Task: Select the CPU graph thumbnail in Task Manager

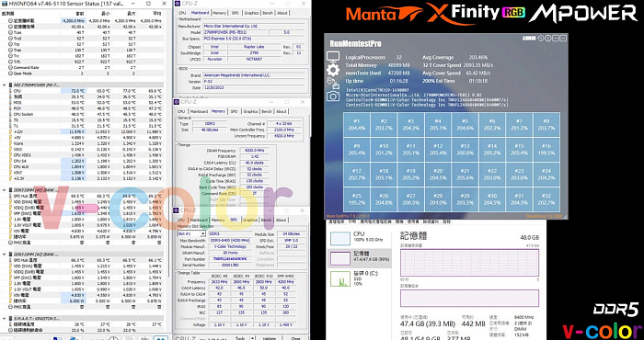Action: 339,238
